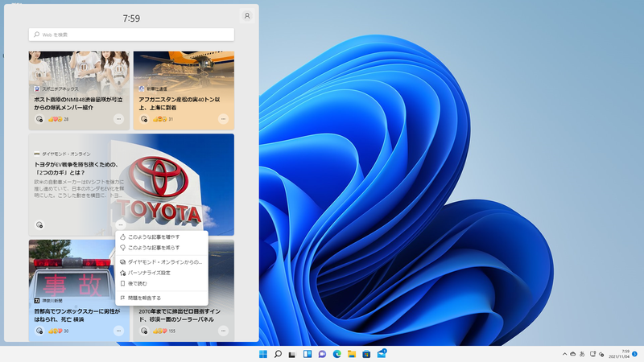The width and height of the screenshot is (644, 362).
Task: Open more options on the 2070年 solar card
Action: coord(223,331)
